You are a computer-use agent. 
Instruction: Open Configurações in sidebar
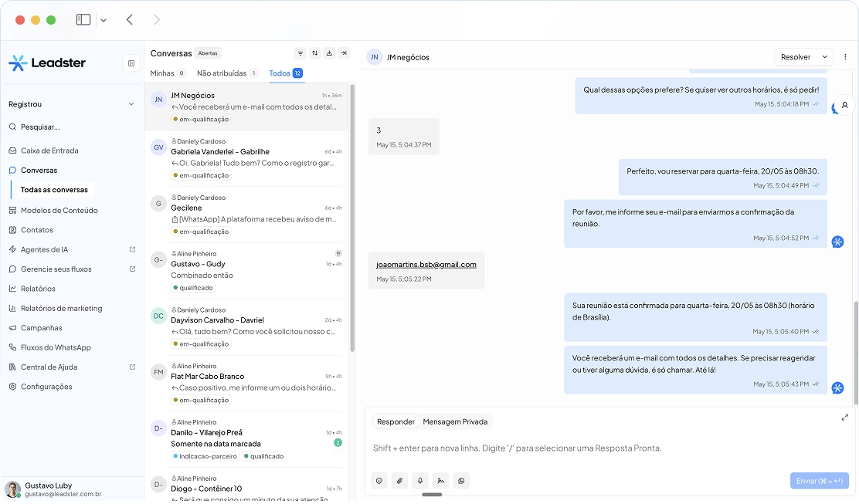(46, 387)
